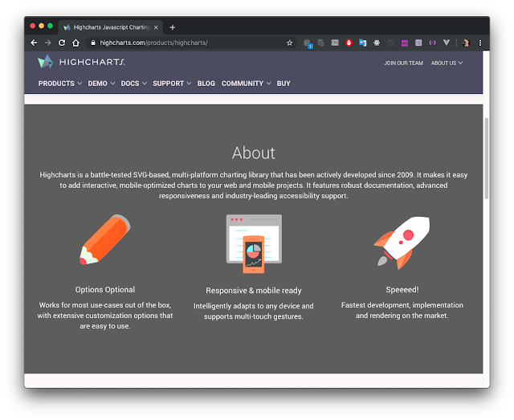The image size is (514, 420).
Task: Bookmark this page with the star
Action: click(289, 43)
